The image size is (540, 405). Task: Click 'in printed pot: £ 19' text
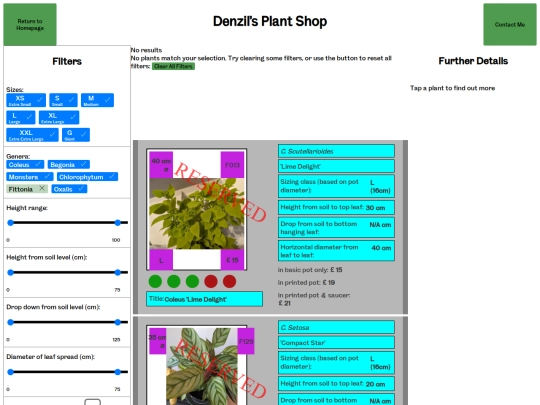pos(306,282)
